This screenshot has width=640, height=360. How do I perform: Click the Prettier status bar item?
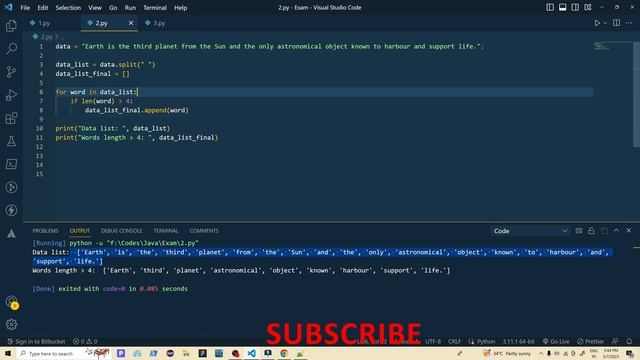tap(590, 341)
